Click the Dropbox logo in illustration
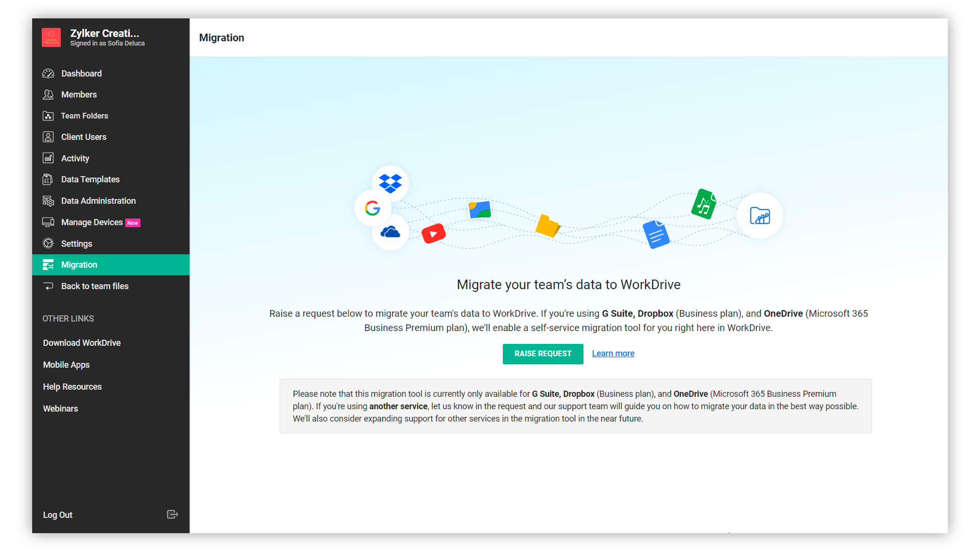980x551 pixels. (390, 183)
